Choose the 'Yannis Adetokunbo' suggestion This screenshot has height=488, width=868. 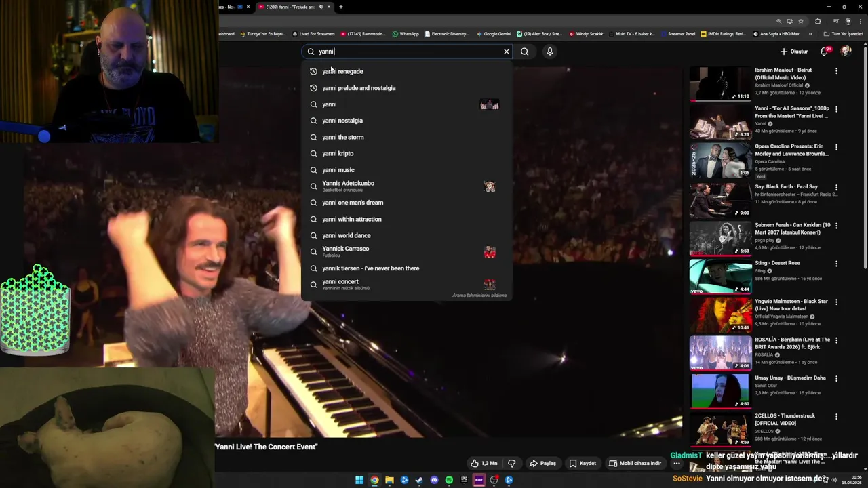407,186
